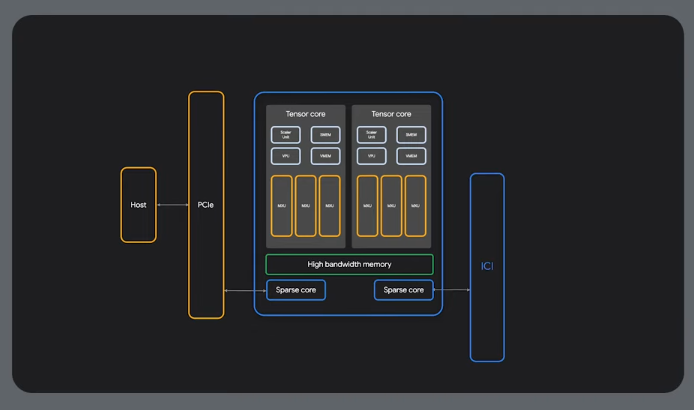This screenshot has height=410, width=694.
Task: Select VPU in right Tensor core
Action: [x=371, y=156]
